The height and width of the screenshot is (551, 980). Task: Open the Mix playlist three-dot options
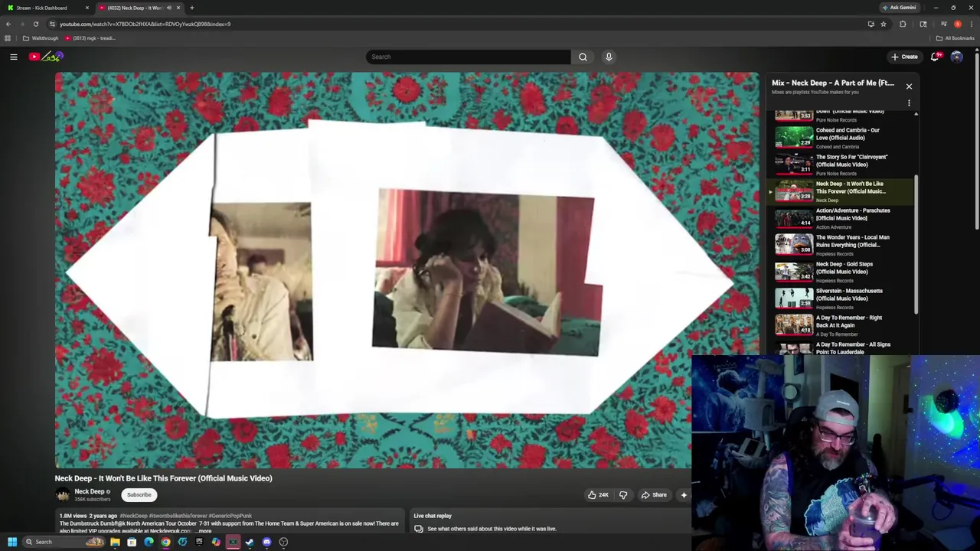pos(909,103)
